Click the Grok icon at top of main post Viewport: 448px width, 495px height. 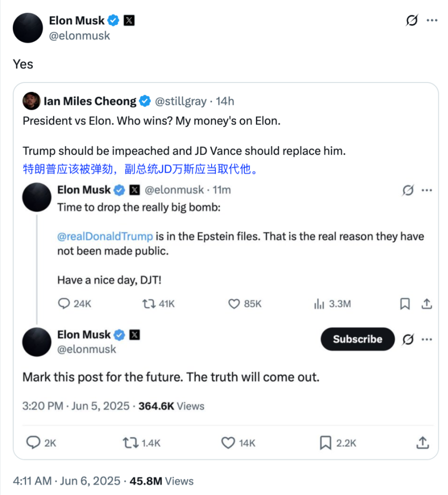(x=412, y=20)
